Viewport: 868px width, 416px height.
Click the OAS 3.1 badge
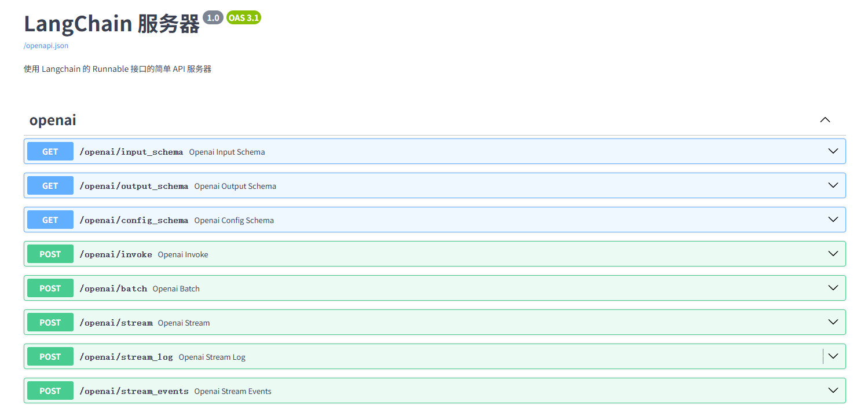244,17
